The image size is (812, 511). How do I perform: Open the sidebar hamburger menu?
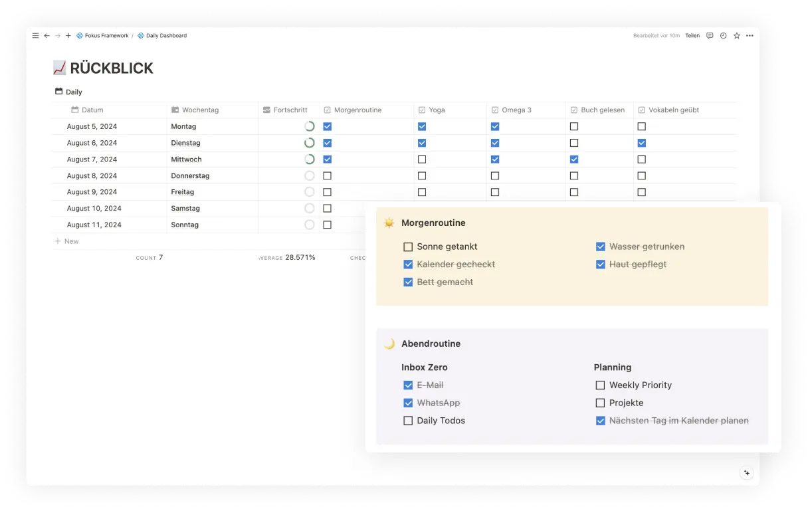pyautogui.click(x=35, y=36)
